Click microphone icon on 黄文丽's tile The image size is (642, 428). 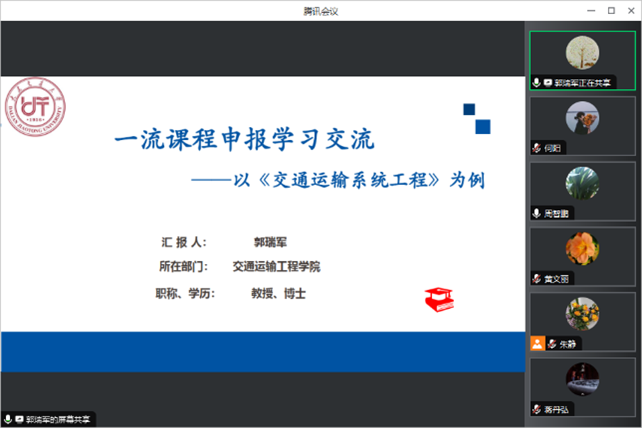[537, 278]
